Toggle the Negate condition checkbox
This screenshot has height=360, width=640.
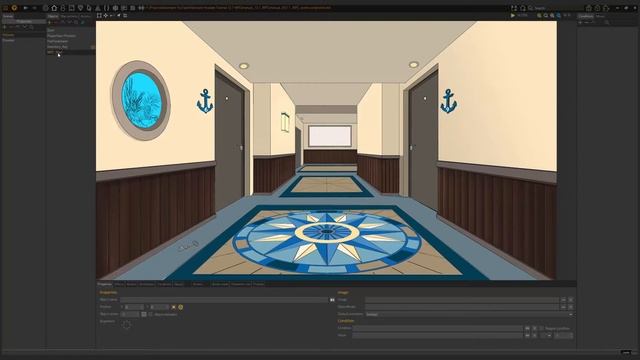[x=542, y=328]
